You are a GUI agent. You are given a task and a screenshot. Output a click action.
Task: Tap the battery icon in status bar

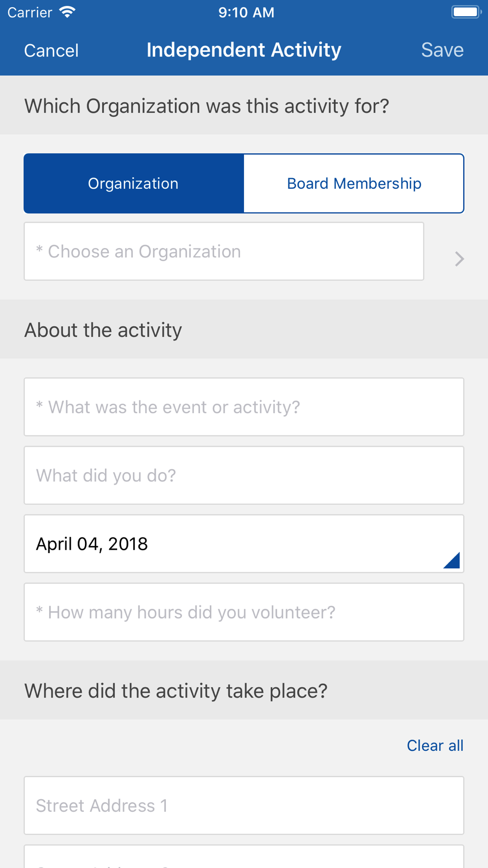(x=466, y=12)
